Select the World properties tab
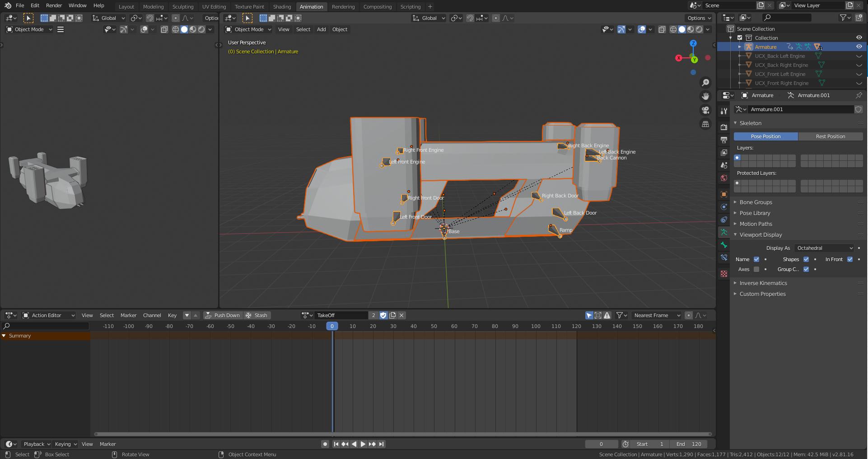 pos(723,177)
